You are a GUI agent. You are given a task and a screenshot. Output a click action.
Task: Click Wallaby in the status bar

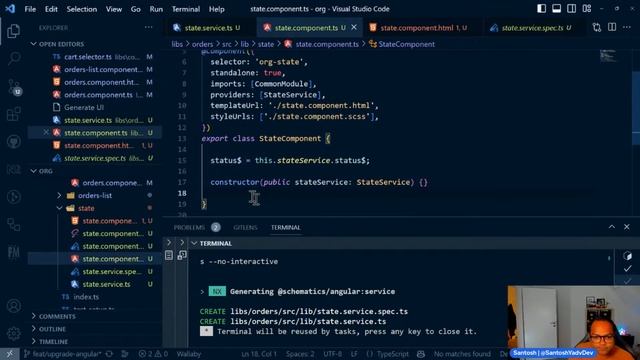click(x=189, y=354)
